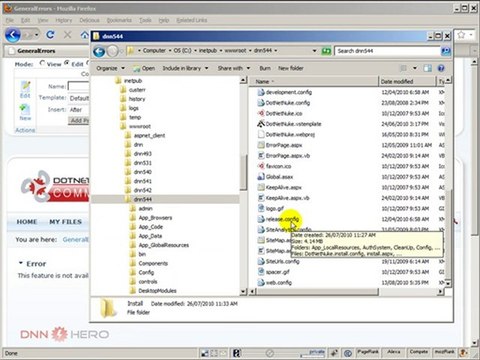
Task: Select development.config file icon
Action: click(x=261, y=92)
